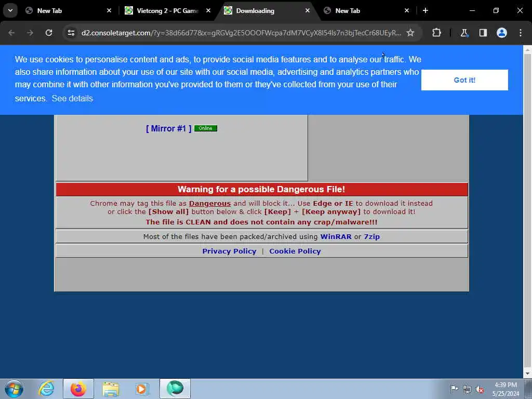Click the green Online status badge
532x399 pixels.
tap(206, 128)
